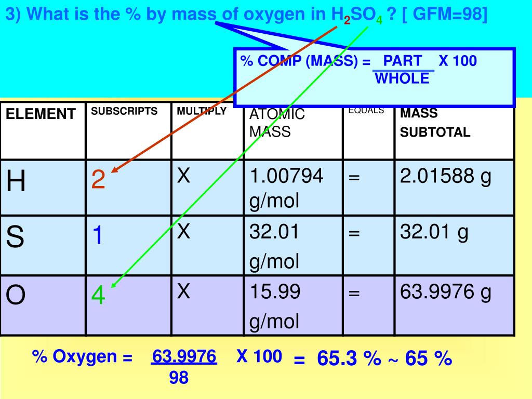
Task: Click the equals sign in H row
Action: pos(369,188)
